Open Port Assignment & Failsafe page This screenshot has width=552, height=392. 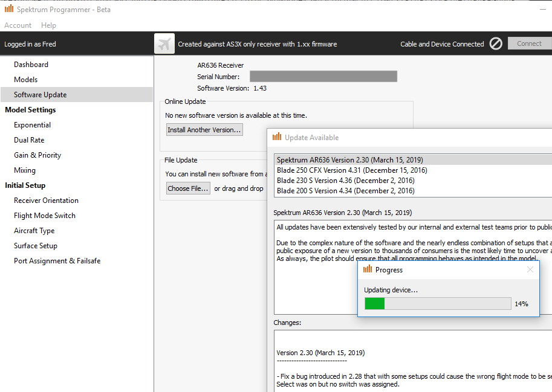pos(57,261)
